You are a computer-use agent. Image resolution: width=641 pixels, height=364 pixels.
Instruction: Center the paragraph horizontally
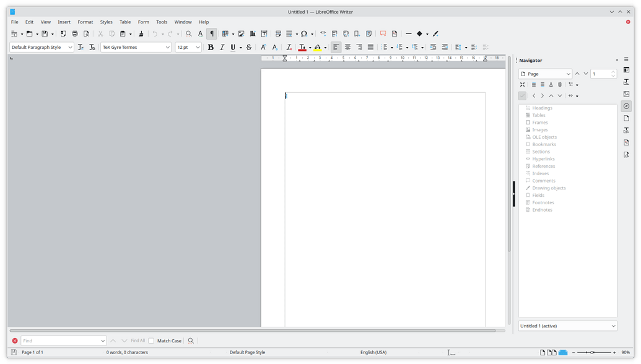(x=347, y=48)
